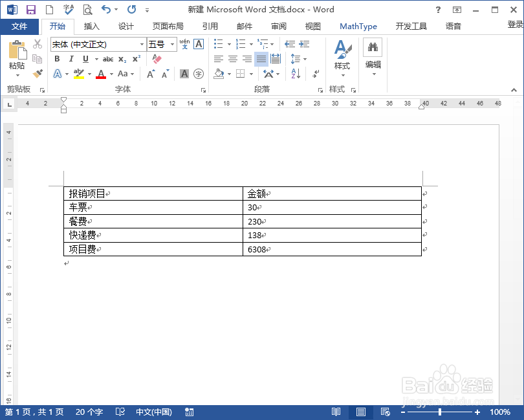Run spelling and grammar check icon

(x=68, y=10)
